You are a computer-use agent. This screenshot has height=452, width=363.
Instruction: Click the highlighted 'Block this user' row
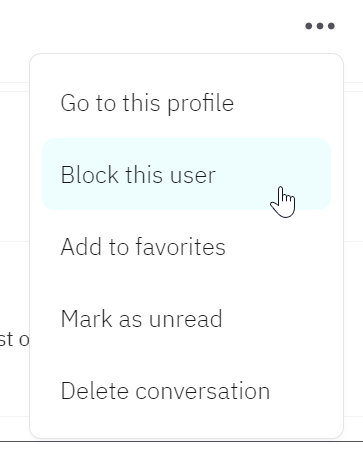[187, 174]
